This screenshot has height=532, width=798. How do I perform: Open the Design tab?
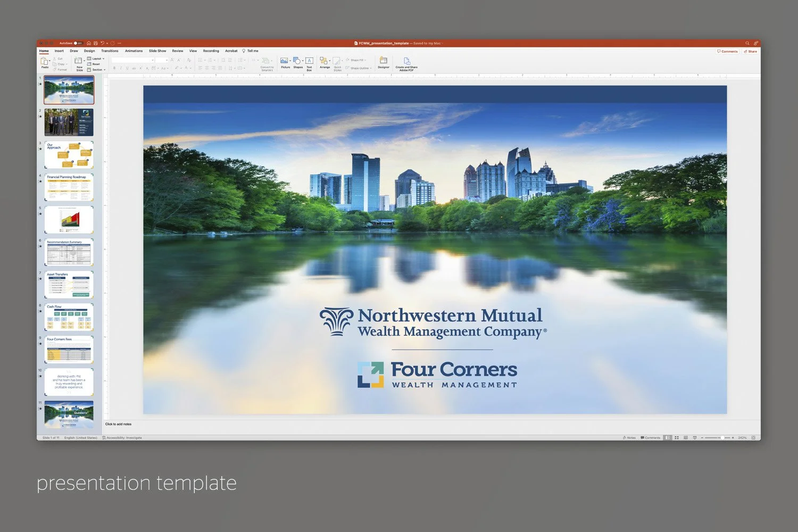(x=89, y=51)
